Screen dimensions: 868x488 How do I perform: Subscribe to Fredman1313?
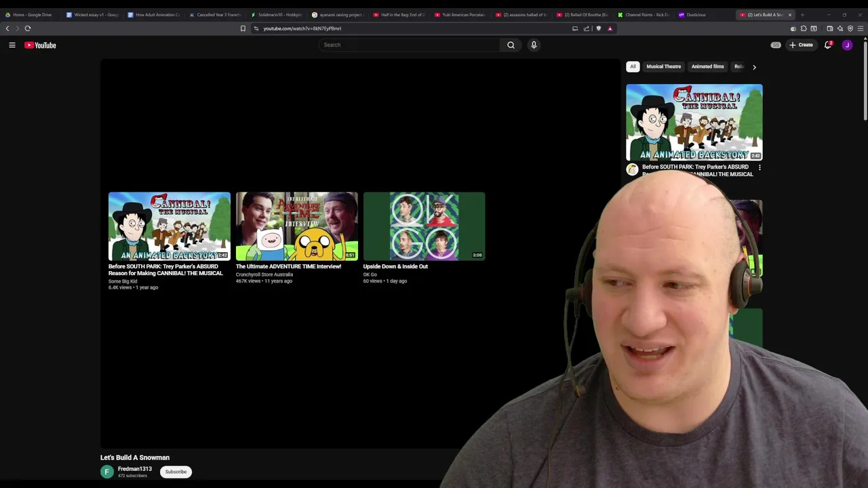tap(176, 472)
